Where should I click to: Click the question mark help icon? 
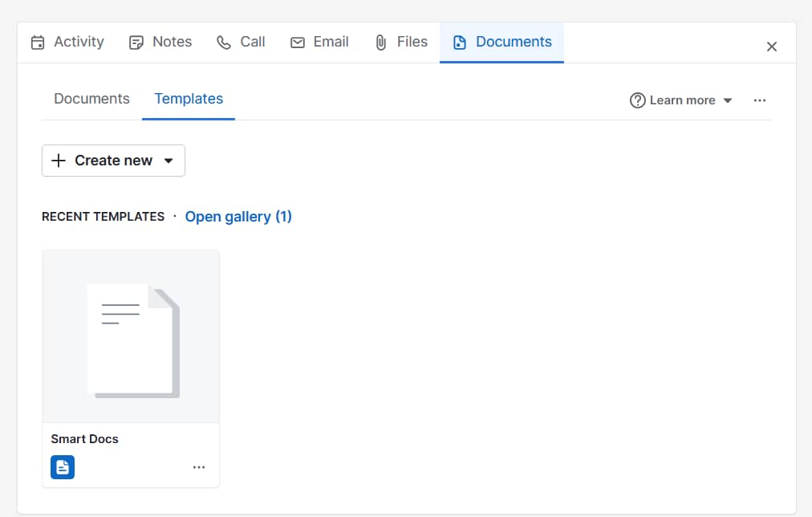point(638,100)
